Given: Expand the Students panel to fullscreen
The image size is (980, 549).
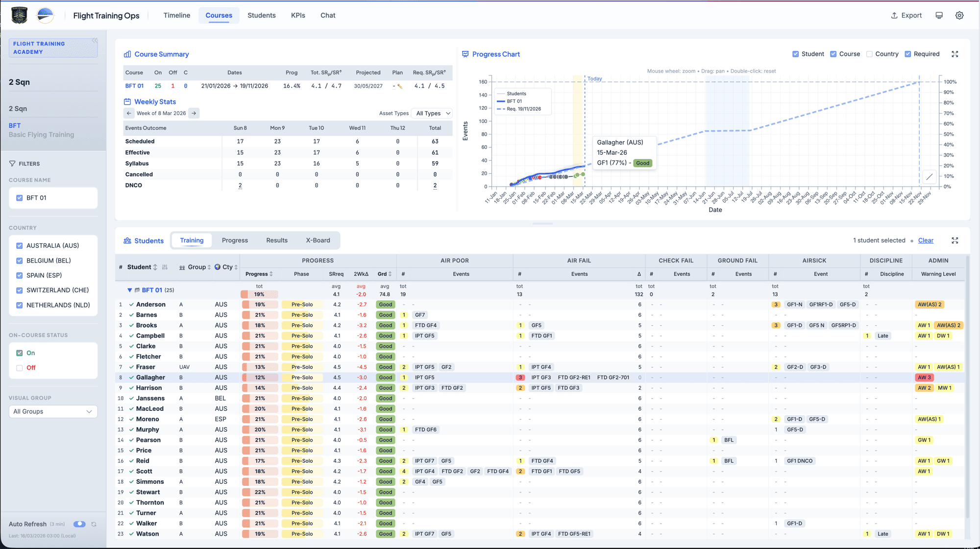Looking at the screenshot, I should [x=955, y=240].
